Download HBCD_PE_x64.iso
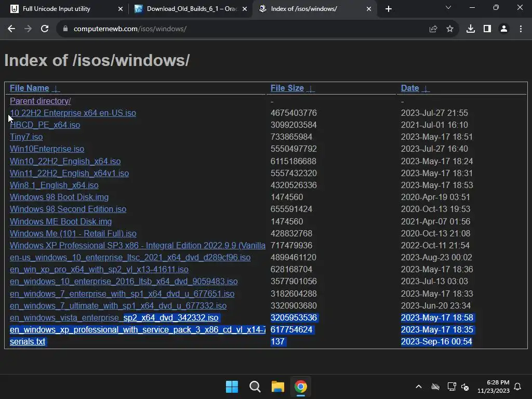 [x=45, y=125]
